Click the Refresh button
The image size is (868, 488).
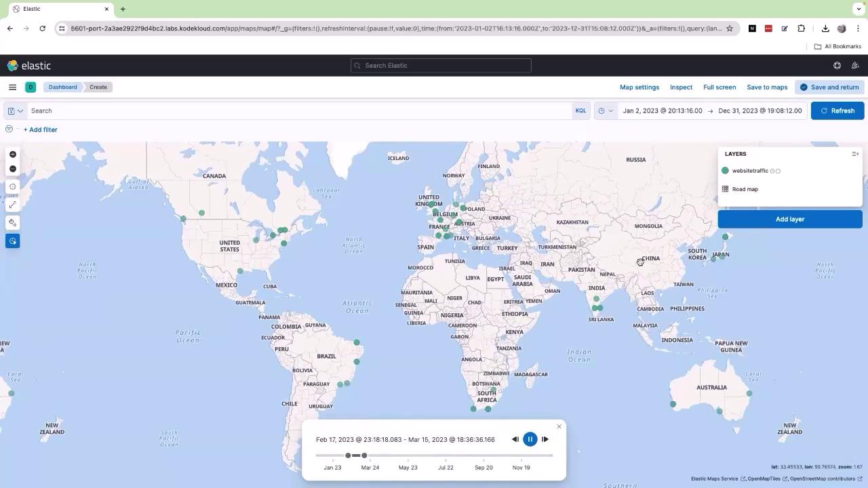[x=837, y=110]
